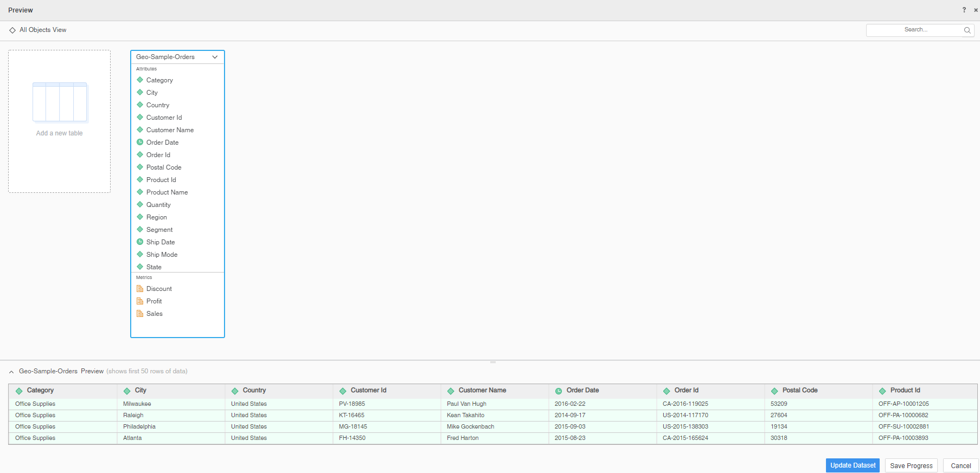The height and width of the screenshot is (473, 980).
Task: Expand the Geo-Sample-Orders table dropdown arrow
Action: click(x=215, y=57)
